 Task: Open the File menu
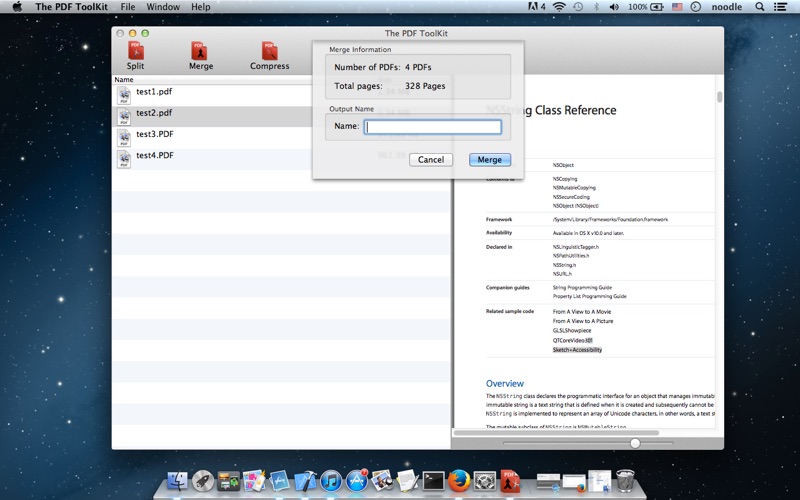click(x=128, y=7)
